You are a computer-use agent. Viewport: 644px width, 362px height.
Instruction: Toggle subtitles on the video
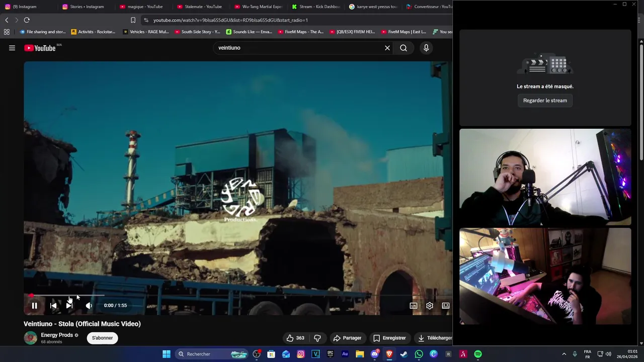click(414, 305)
